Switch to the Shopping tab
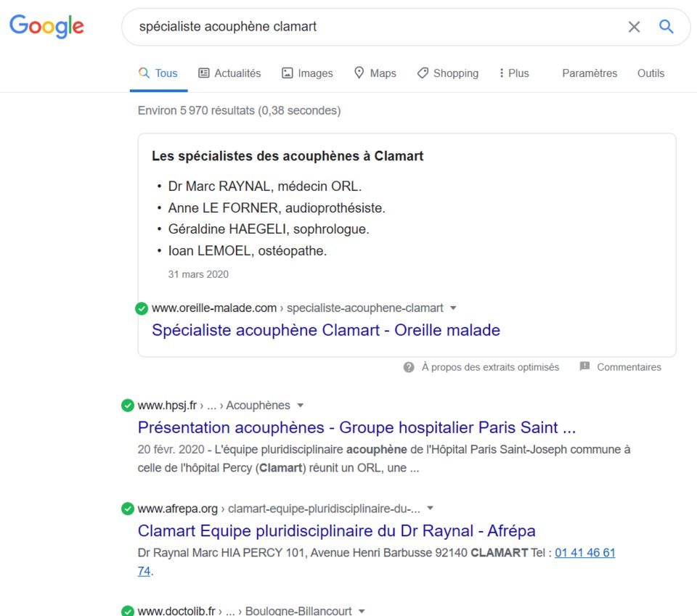This screenshot has height=616, width=697. click(x=448, y=73)
